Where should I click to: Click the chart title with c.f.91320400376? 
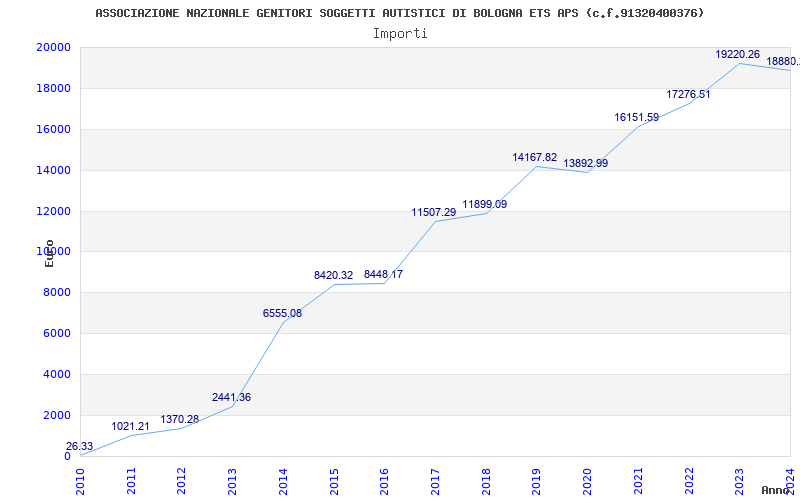pos(399,13)
